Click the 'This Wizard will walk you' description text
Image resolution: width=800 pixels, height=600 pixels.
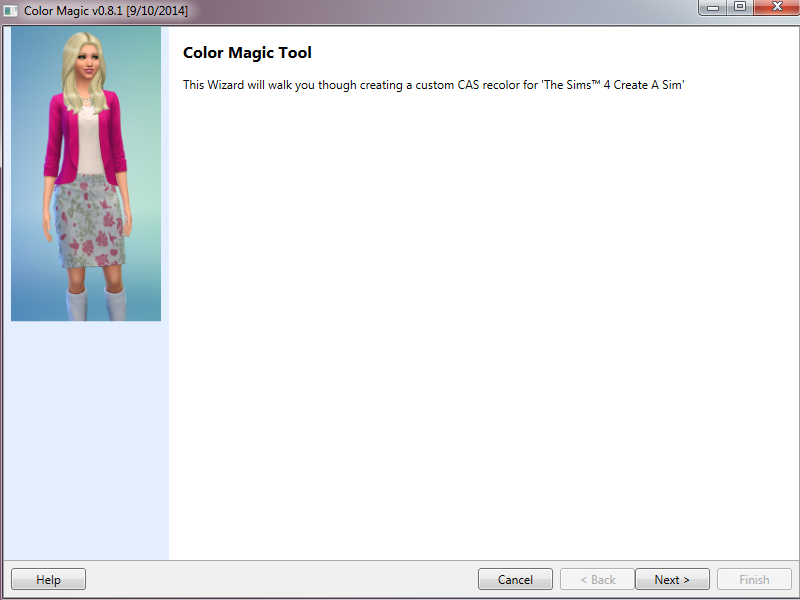(433, 85)
